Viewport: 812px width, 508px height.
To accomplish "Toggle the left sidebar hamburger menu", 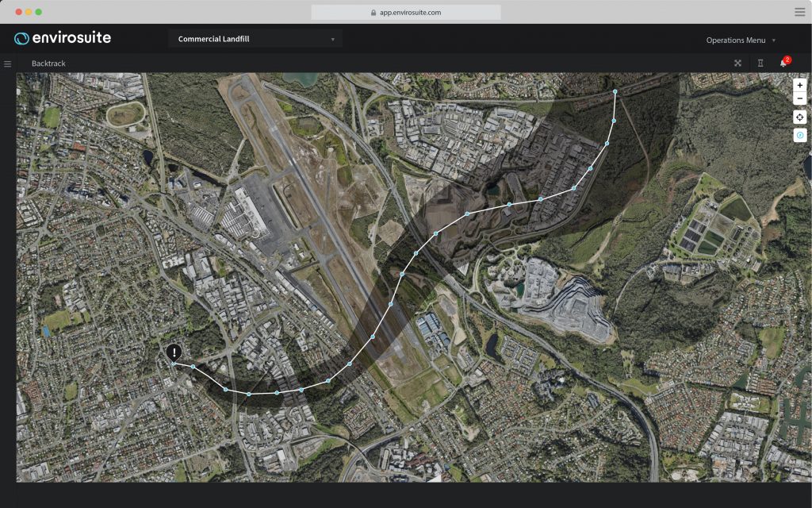I will coord(8,63).
